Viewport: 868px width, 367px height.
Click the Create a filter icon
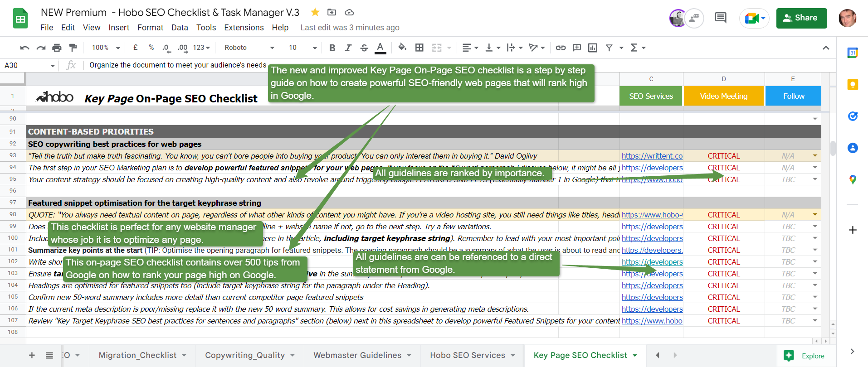pyautogui.click(x=609, y=48)
